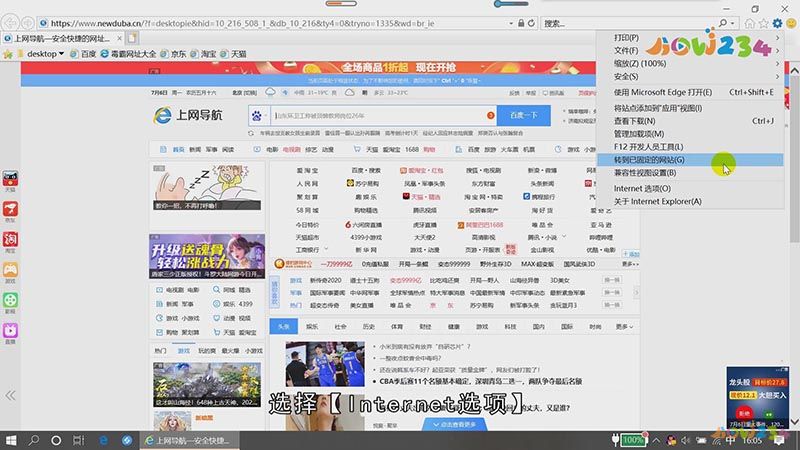Refresh the page using address bar icon
Viewport: 800px width, 450px height.
pyautogui.click(x=532, y=23)
